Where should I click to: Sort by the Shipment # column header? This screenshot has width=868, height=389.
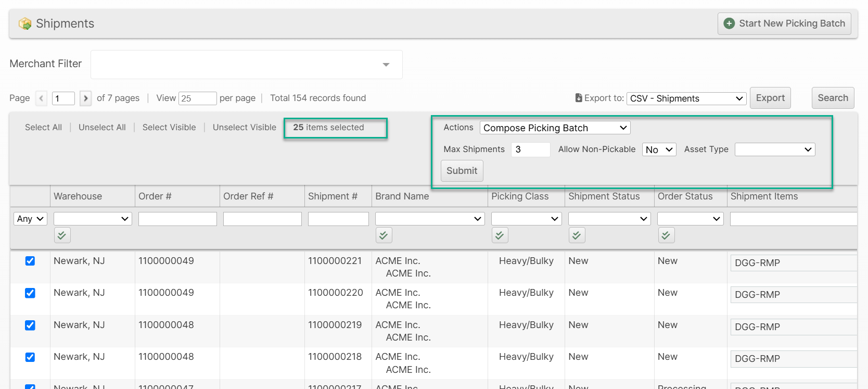pyautogui.click(x=333, y=196)
